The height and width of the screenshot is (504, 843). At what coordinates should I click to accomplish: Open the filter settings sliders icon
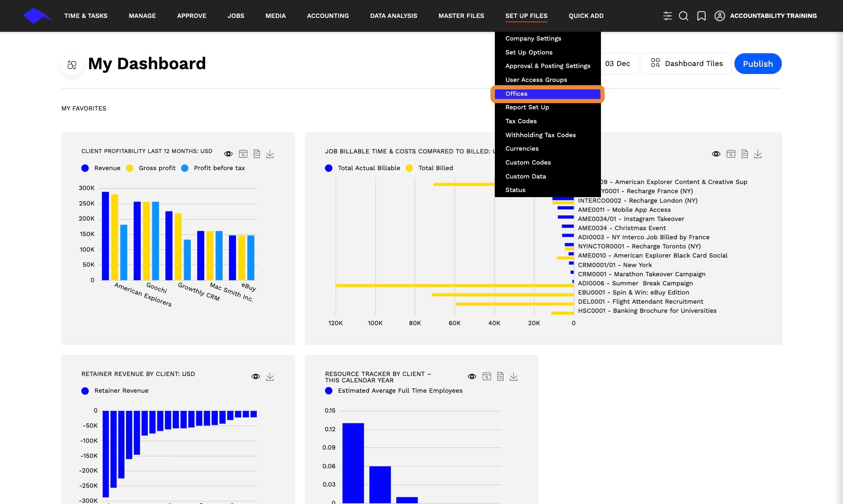tap(668, 16)
